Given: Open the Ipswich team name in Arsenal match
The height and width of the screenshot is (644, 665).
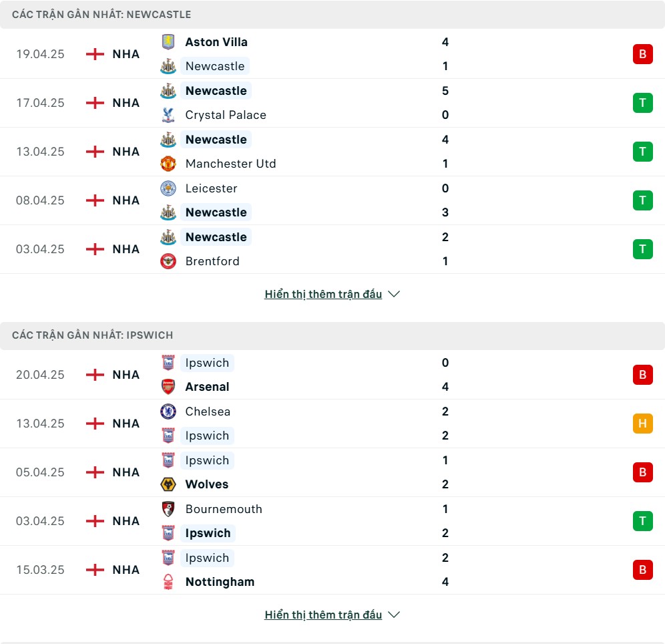Looking at the screenshot, I should [207, 363].
